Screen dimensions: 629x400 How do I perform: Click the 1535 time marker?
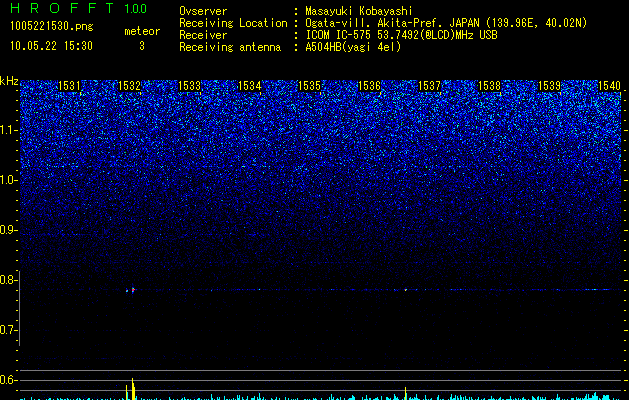[310, 86]
